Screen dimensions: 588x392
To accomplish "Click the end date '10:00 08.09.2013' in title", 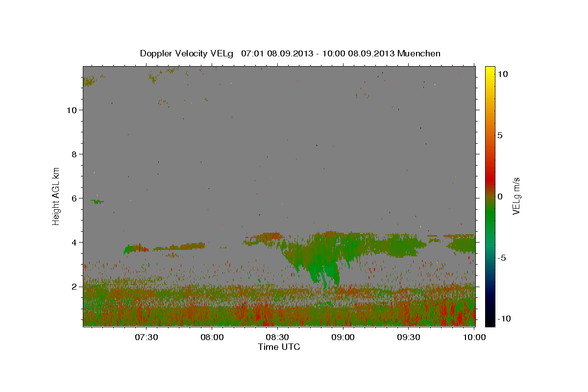I will pyautogui.click(x=359, y=53).
